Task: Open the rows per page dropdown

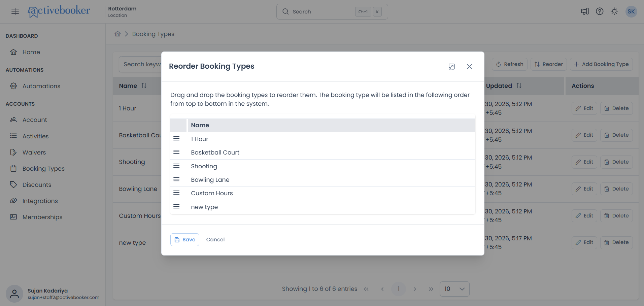Action: pos(454,289)
